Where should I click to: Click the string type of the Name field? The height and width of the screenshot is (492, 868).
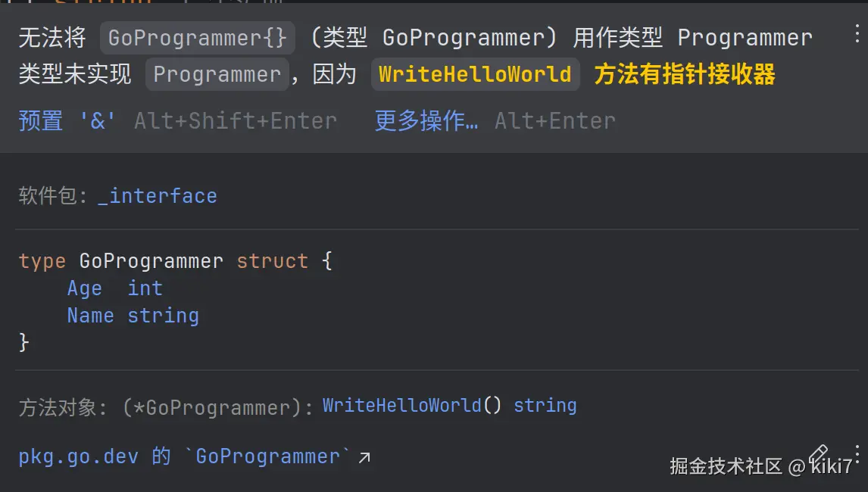click(x=163, y=316)
